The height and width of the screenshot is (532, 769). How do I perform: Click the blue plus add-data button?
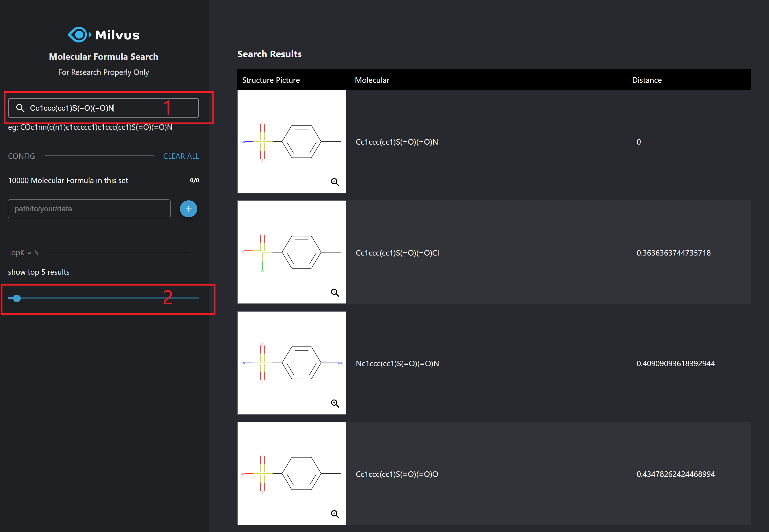coord(188,209)
